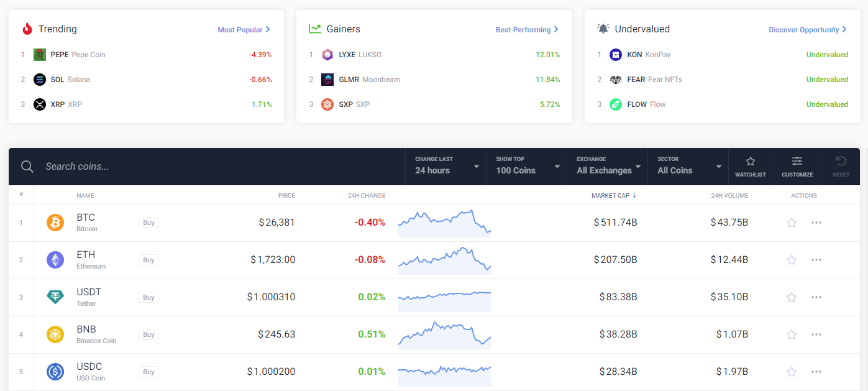This screenshot has height=391, width=868.
Task: Toggle the watchlist star for BNB
Action: 792,334
